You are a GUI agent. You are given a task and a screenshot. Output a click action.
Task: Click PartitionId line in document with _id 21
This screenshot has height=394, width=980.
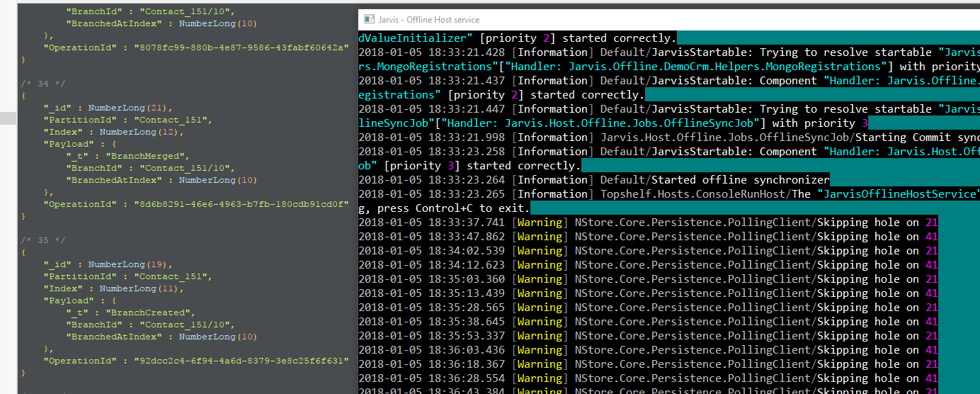tap(128, 120)
